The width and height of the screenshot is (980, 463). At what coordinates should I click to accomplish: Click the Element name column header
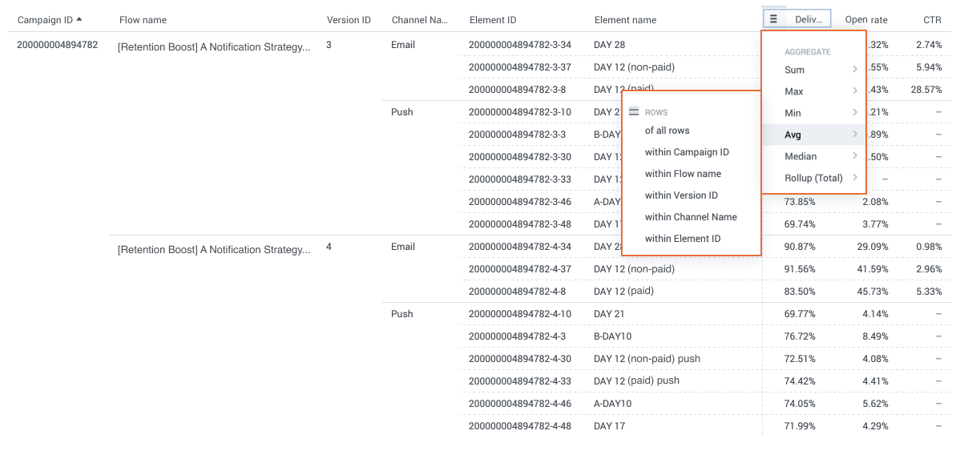tap(625, 20)
